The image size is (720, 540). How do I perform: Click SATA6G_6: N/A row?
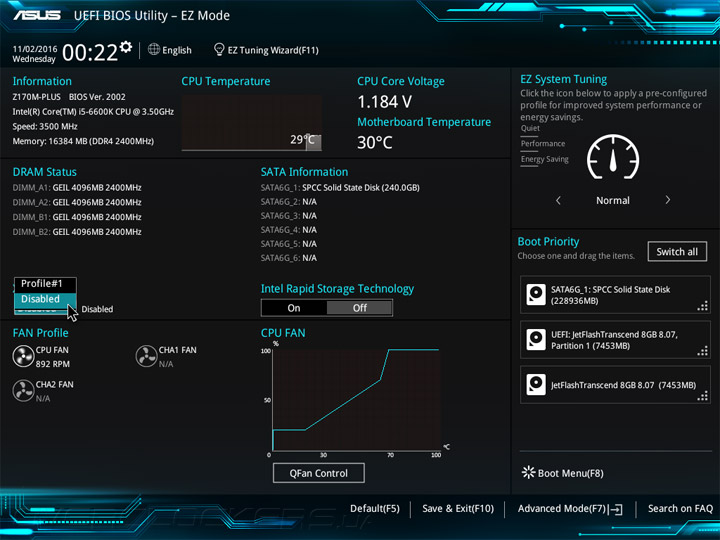click(289, 258)
